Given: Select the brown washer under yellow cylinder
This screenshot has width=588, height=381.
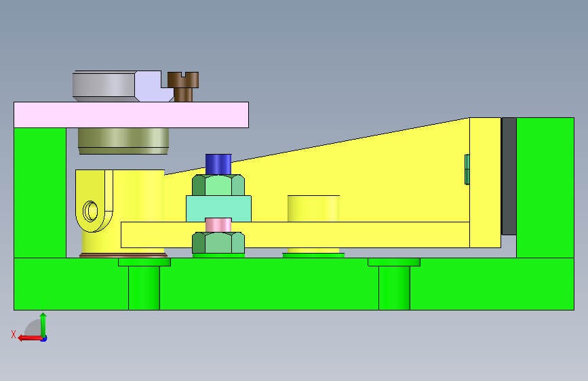Looking at the screenshot, I should [123, 255].
